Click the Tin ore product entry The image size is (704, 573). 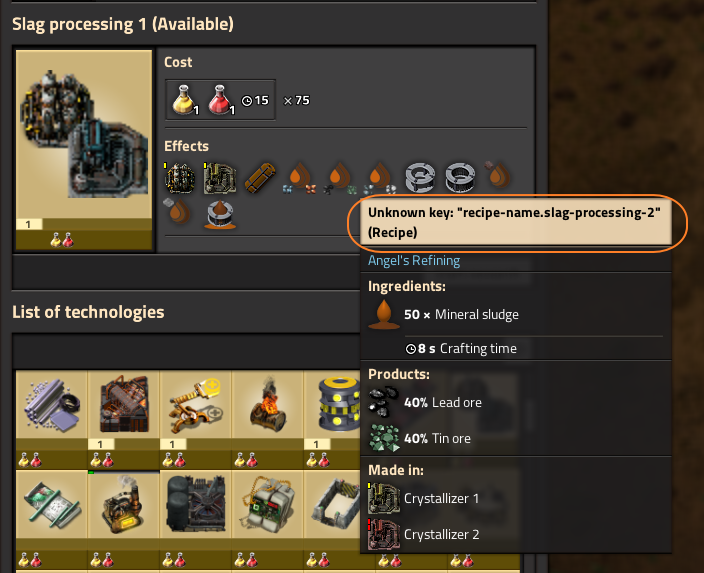(x=420, y=438)
